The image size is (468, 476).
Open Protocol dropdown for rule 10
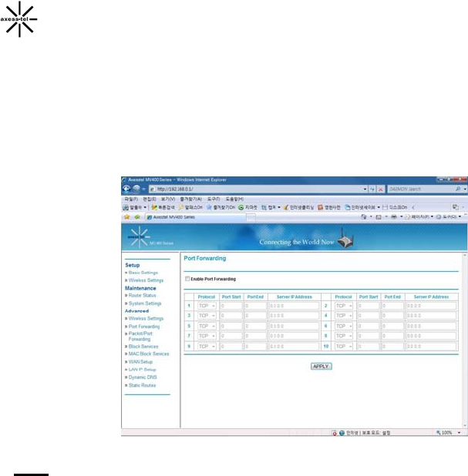pos(344,347)
